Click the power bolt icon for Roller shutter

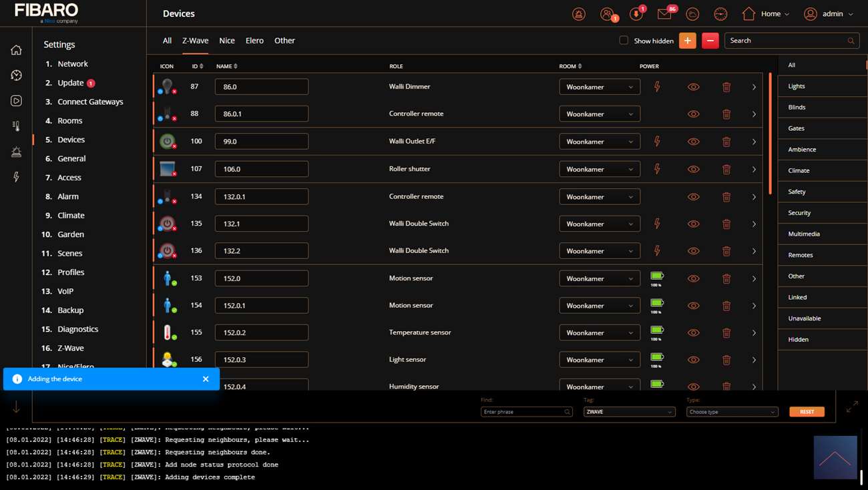click(x=657, y=169)
